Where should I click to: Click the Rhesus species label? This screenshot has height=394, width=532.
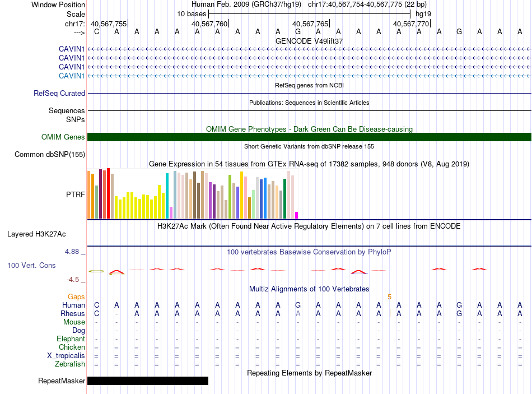[73, 313]
